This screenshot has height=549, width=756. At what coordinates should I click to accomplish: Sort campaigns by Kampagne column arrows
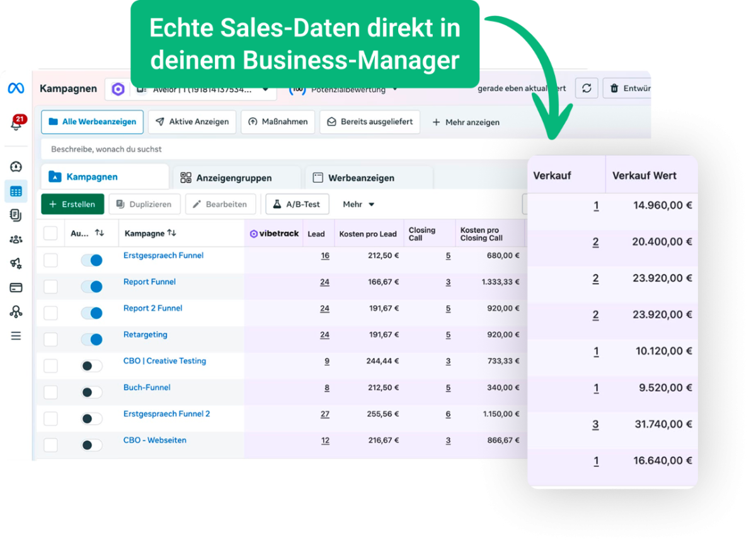pos(172,233)
